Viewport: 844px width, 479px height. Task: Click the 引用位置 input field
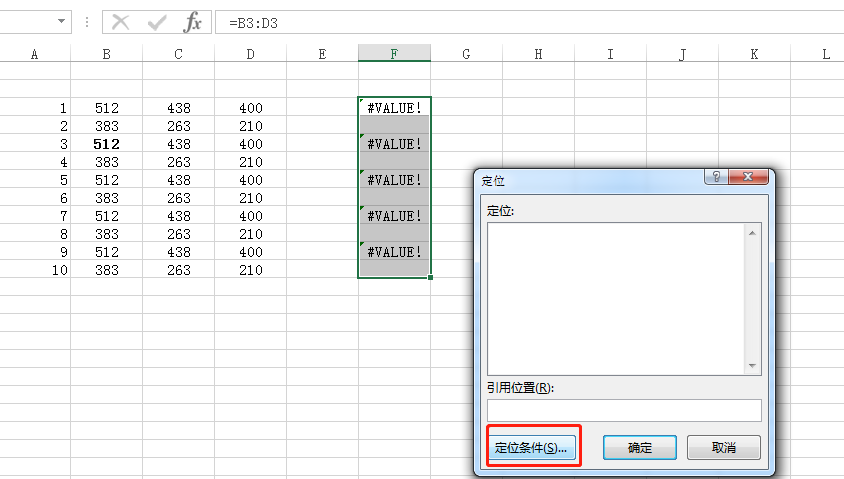click(624, 410)
